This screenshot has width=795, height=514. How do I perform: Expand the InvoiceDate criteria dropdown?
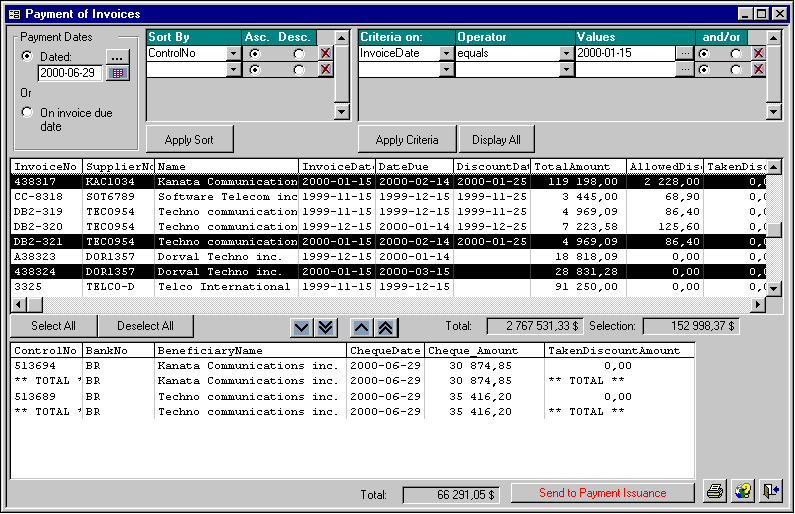(x=446, y=53)
